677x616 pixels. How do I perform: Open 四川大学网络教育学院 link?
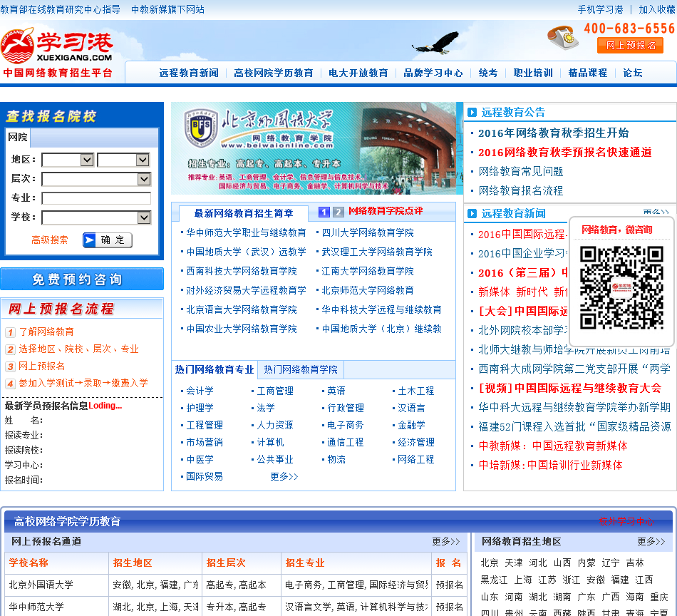tap(368, 233)
